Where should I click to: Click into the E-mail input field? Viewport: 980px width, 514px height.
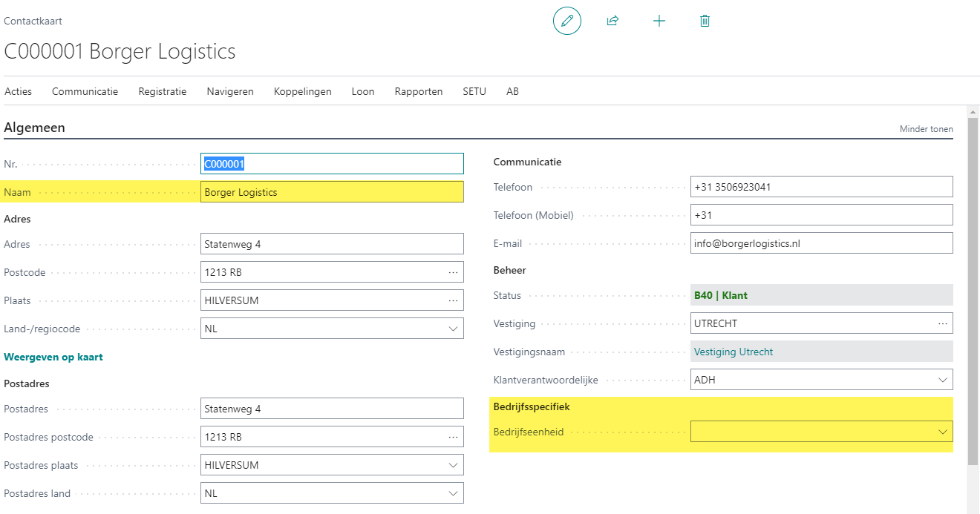[821, 243]
